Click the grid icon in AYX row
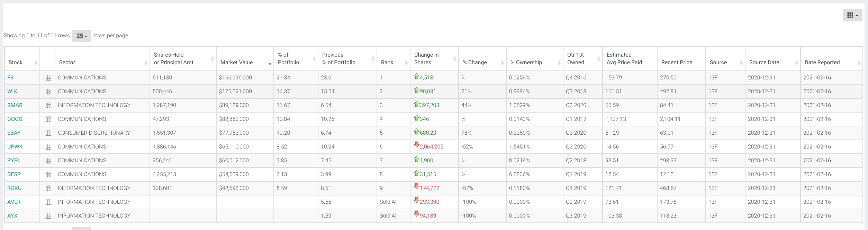The image size is (868, 230). click(48, 216)
